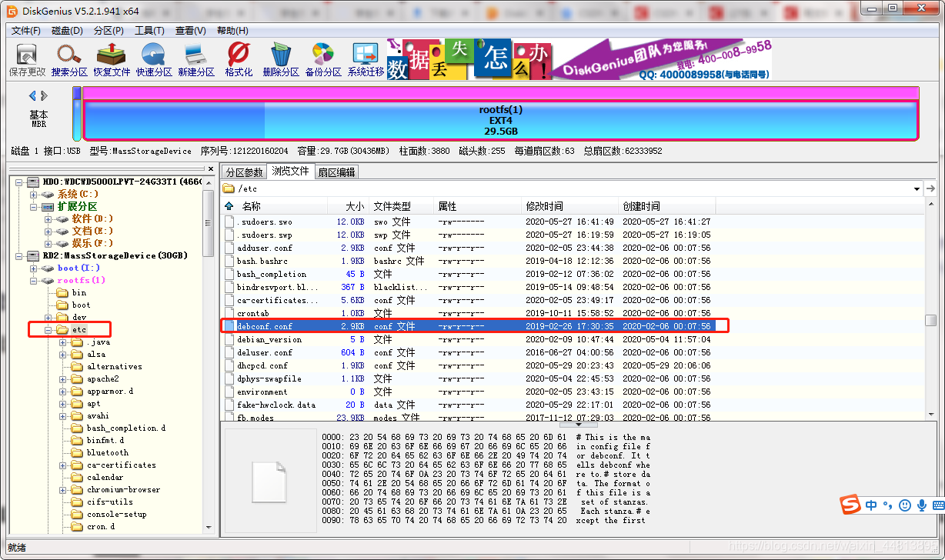Expand the apache2 folder node
The image size is (945, 560).
62,378
